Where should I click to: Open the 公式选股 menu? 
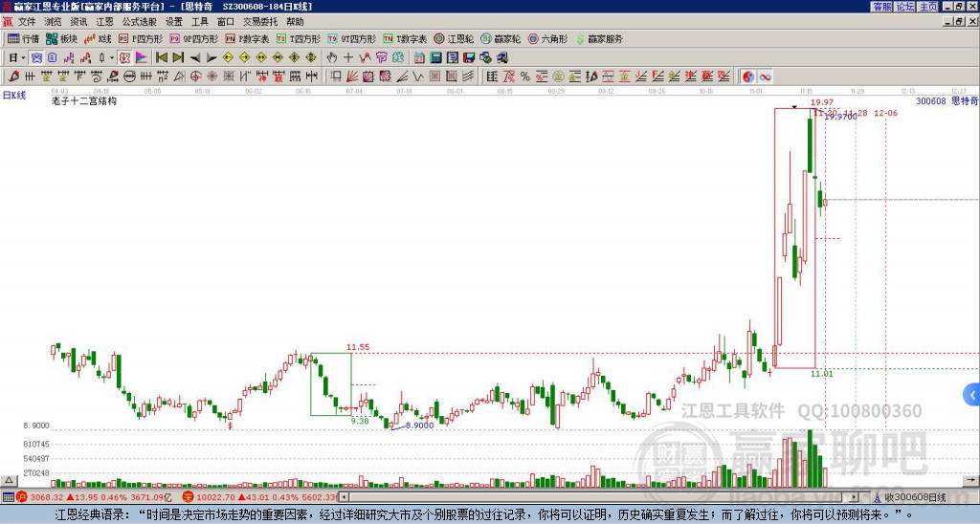140,22
